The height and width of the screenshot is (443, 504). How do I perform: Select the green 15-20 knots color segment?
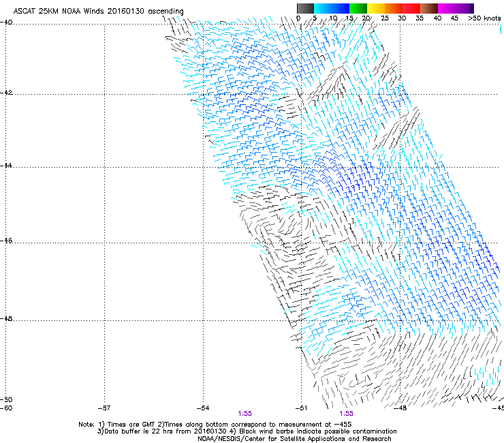pyautogui.click(x=358, y=8)
